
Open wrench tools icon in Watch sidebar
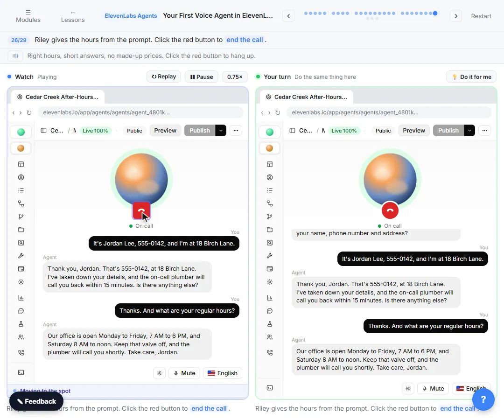click(x=21, y=256)
